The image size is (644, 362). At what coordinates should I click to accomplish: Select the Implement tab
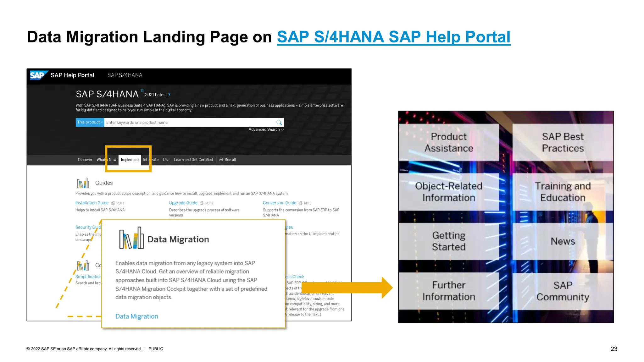130,160
